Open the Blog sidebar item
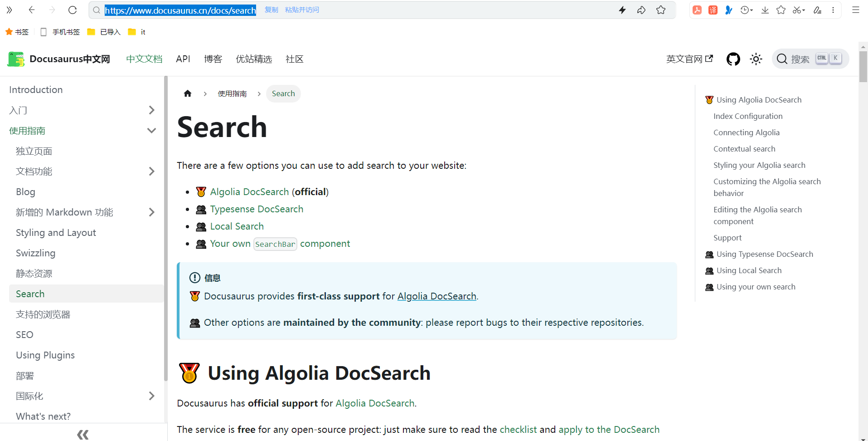 (x=25, y=192)
